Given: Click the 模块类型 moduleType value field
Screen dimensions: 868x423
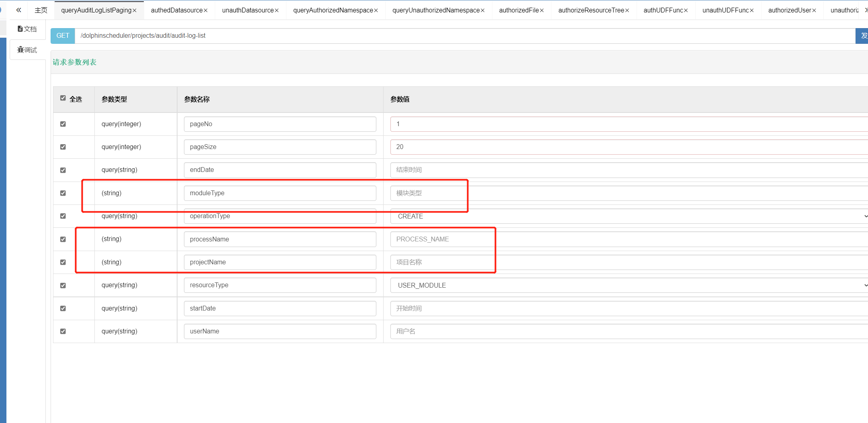Looking at the screenshot, I should tap(629, 193).
